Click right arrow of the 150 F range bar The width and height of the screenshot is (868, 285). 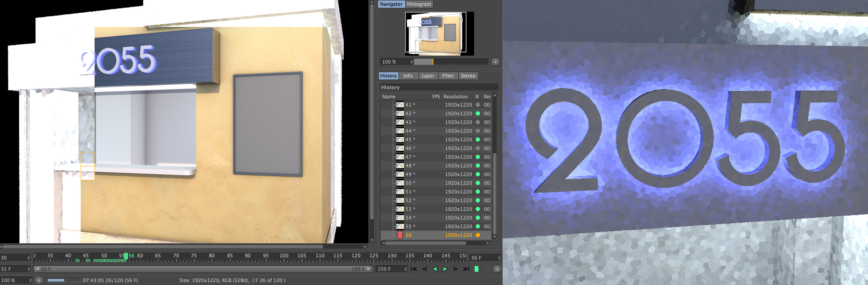click(x=368, y=269)
